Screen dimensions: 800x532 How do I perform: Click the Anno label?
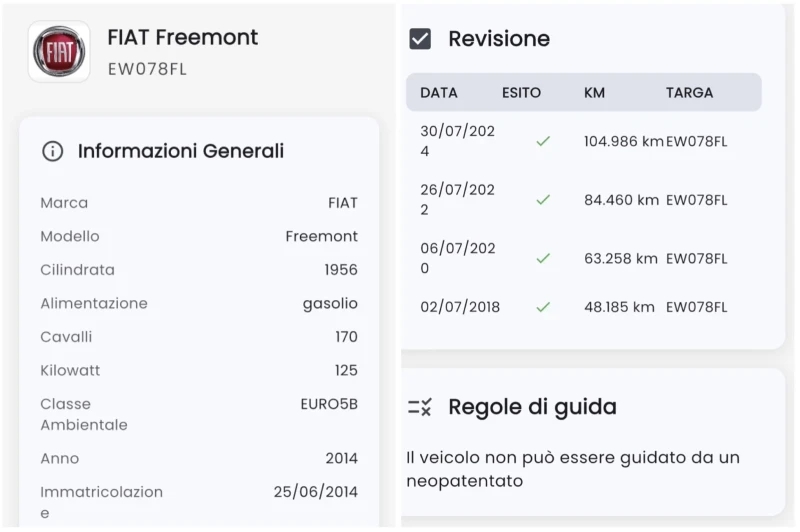(60, 459)
